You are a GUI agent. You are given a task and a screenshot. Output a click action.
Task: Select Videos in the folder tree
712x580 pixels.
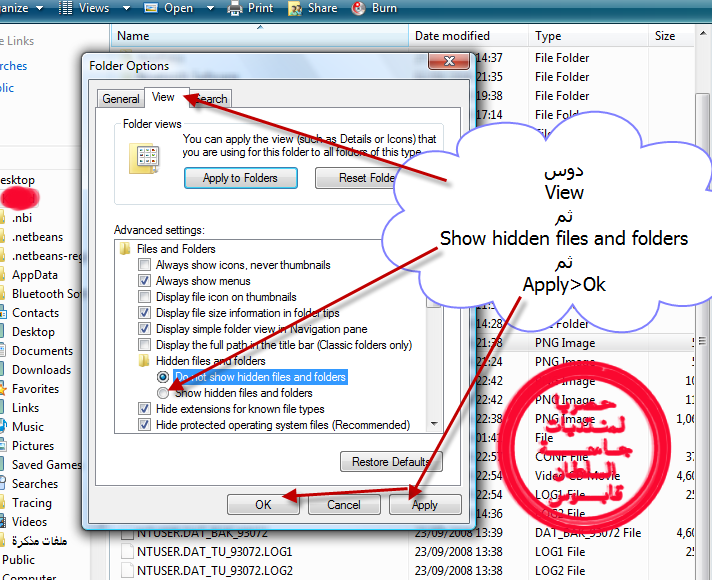coord(29,521)
